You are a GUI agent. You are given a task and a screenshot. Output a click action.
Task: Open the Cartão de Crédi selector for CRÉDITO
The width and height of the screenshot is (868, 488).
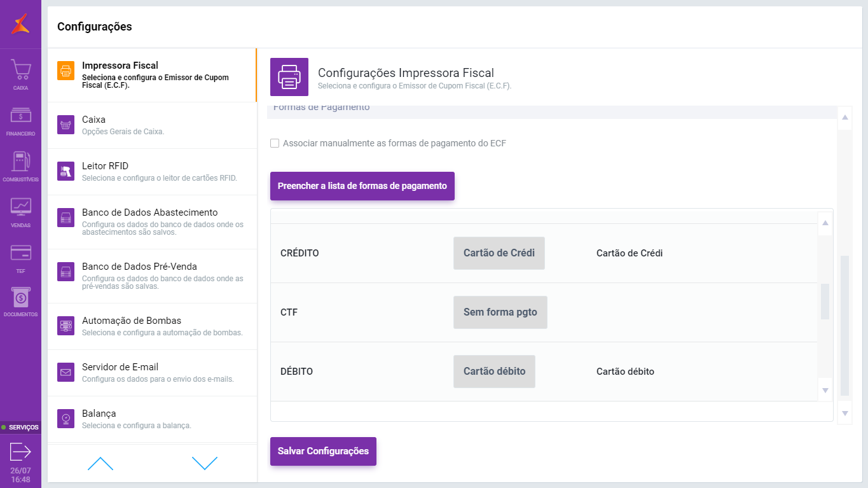tap(499, 253)
